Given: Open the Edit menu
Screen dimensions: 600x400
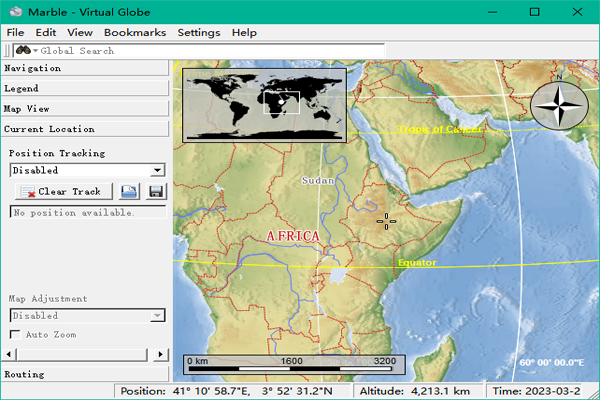Looking at the screenshot, I should 46,33.
